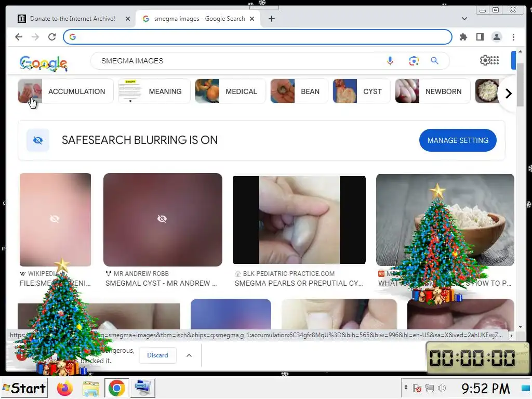Click the address bar
The image size is (532, 399).
[258, 37]
